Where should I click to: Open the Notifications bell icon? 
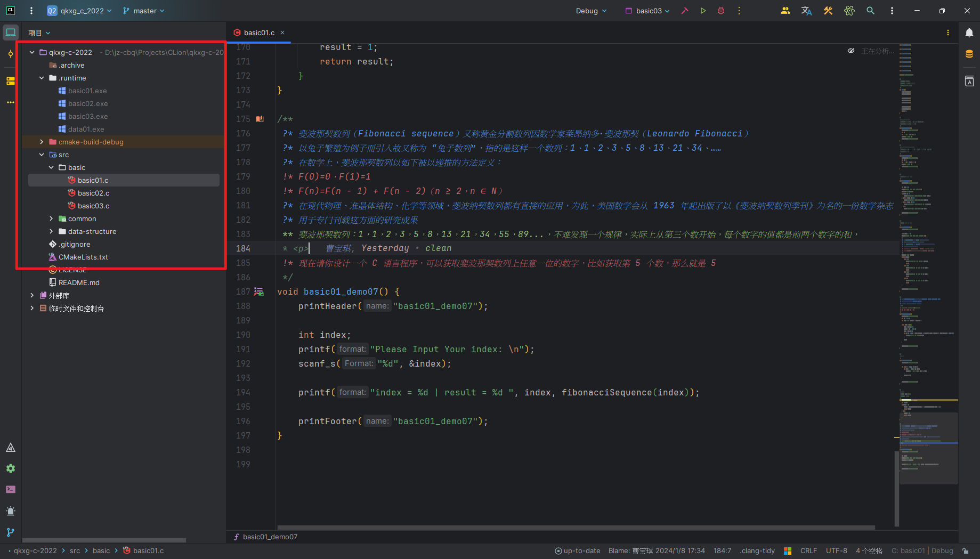pos(969,33)
